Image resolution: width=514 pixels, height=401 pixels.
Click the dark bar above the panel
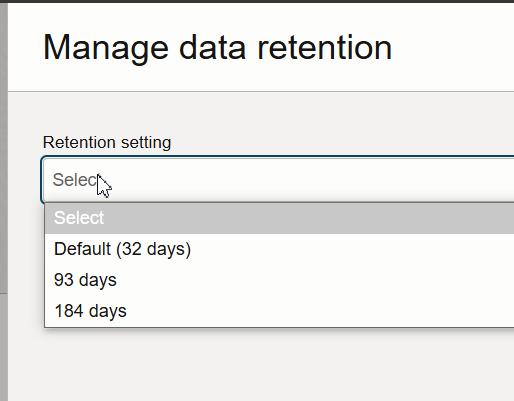tap(257, 1)
